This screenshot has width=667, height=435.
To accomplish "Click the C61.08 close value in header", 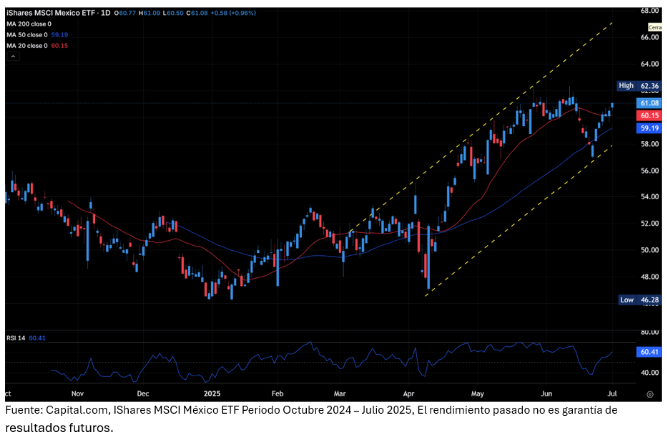I will tap(197, 13).
